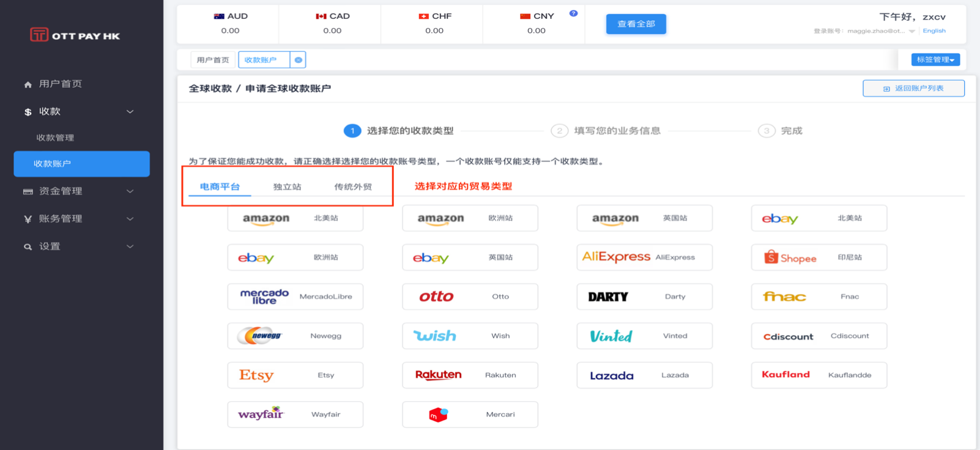The image size is (980, 450).
Task: Click the 返回账户列表 button
Action: pos(913,88)
